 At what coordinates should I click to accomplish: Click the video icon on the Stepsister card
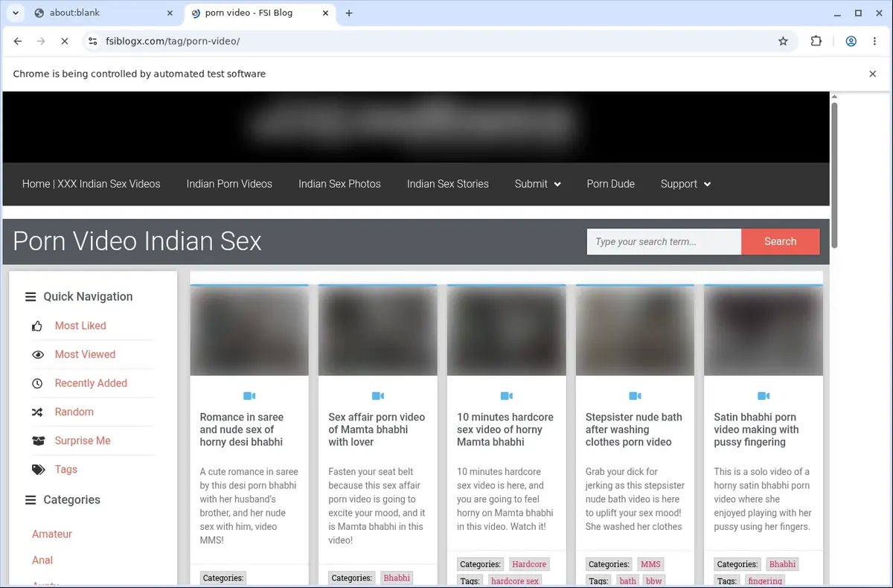point(635,396)
